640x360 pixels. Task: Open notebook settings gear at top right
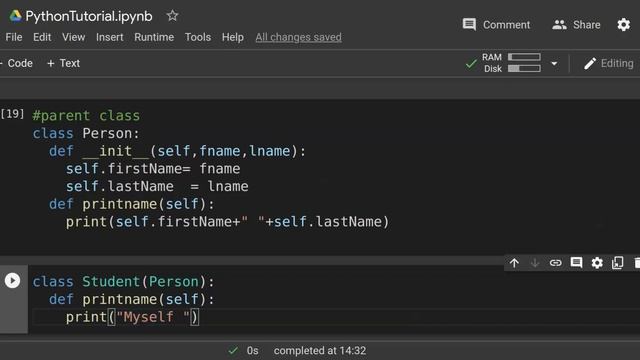coord(623,24)
